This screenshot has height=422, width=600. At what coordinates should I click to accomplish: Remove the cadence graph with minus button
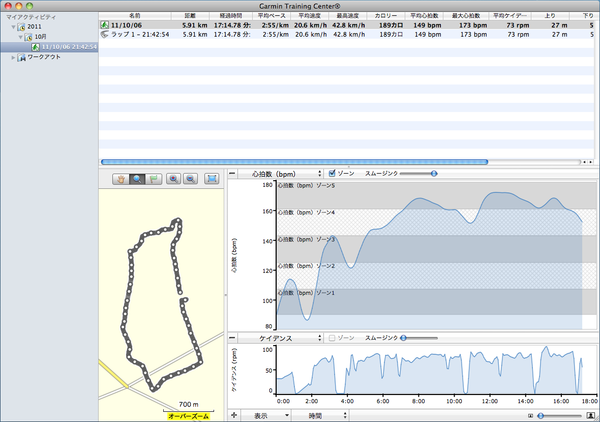(x=232, y=338)
